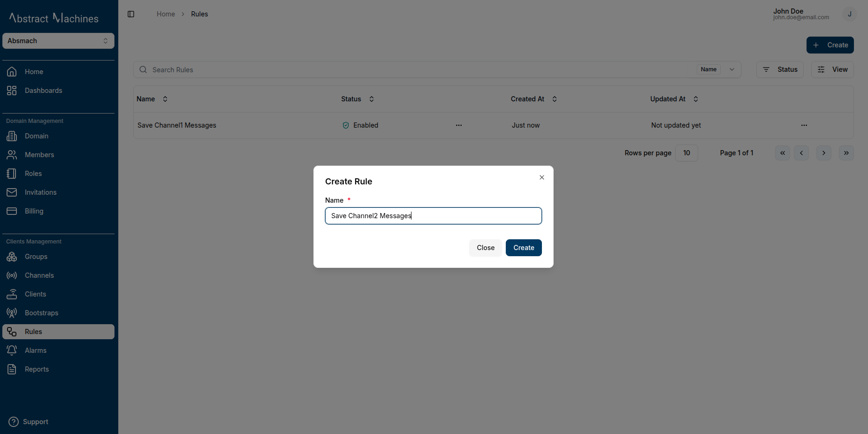Go to first page
The width and height of the screenshot is (868, 434).
(x=783, y=153)
